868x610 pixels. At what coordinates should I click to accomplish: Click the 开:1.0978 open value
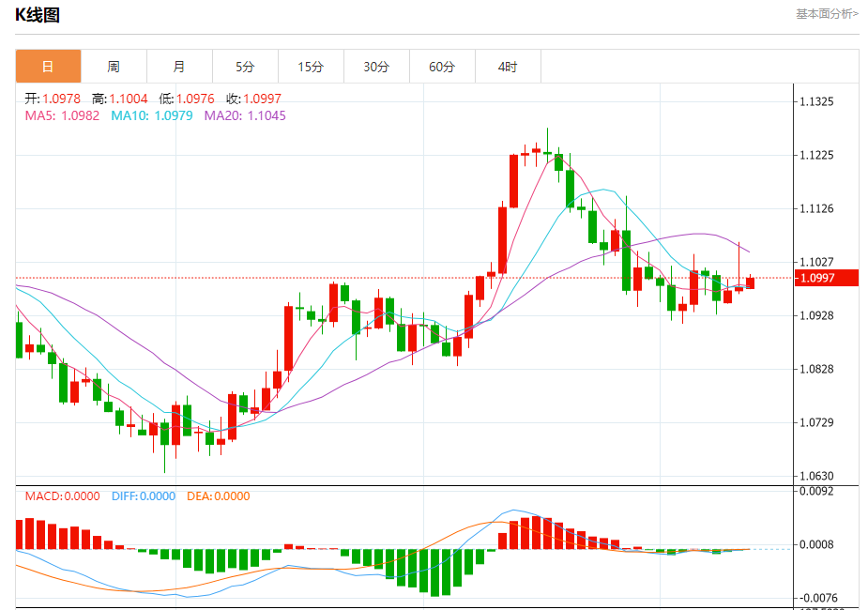pyautogui.click(x=53, y=99)
